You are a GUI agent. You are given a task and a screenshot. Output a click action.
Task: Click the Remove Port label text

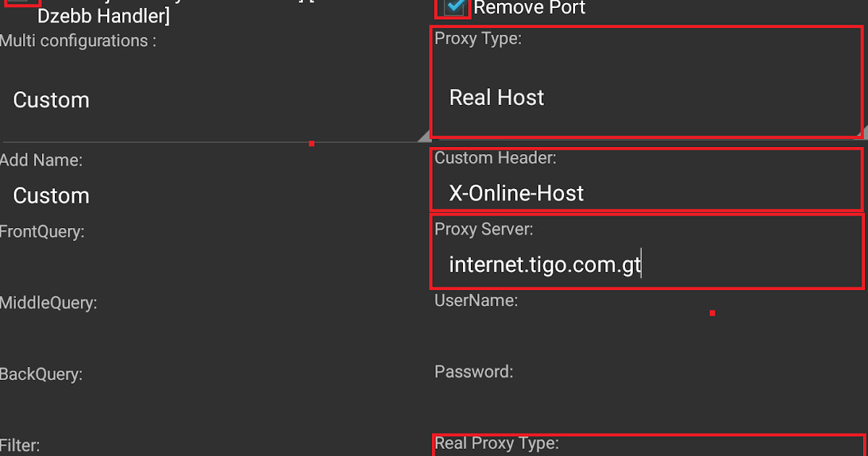pyautogui.click(x=529, y=8)
